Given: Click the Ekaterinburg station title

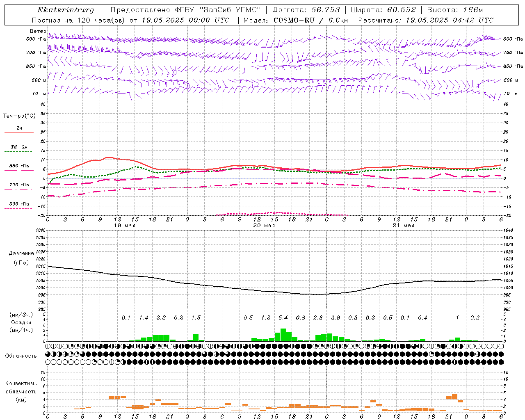Looking at the screenshot, I should tap(66, 10).
